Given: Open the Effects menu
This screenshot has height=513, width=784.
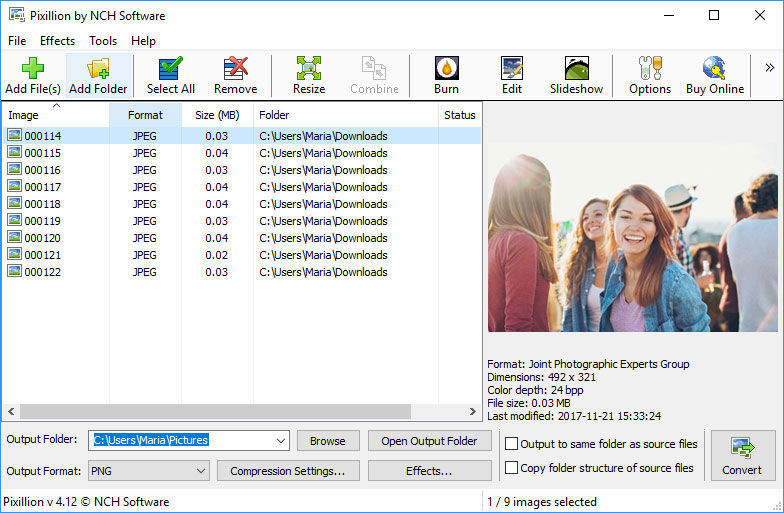Looking at the screenshot, I should coord(57,41).
